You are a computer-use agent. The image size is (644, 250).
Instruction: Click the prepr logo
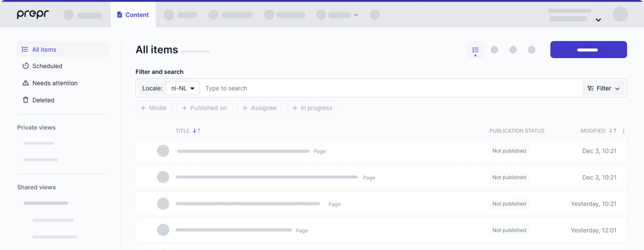(x=33, y=14)
